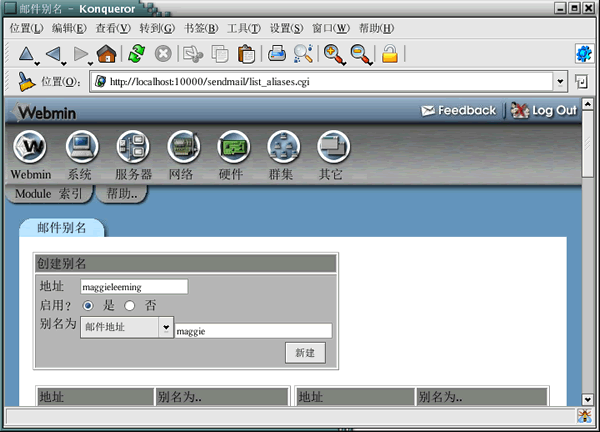Click the right table 别名为.. column header
This screenshot has height=432, width=600.
tap(481, 397)
